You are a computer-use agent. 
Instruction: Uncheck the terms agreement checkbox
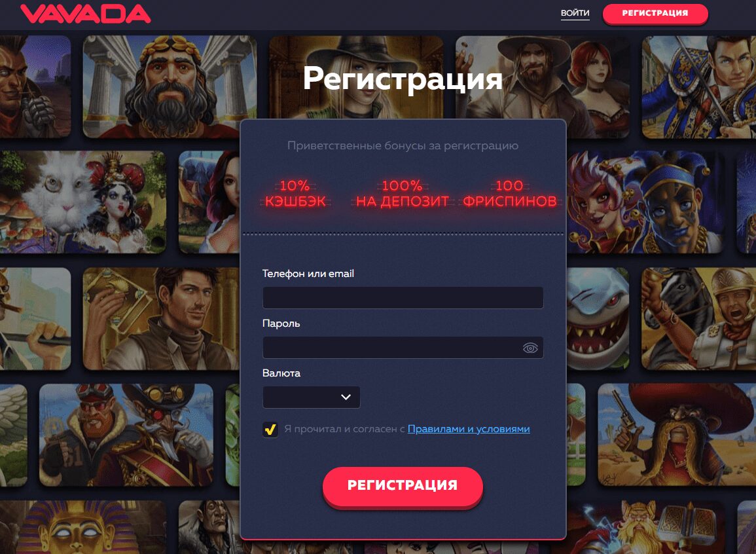(270, 429)
